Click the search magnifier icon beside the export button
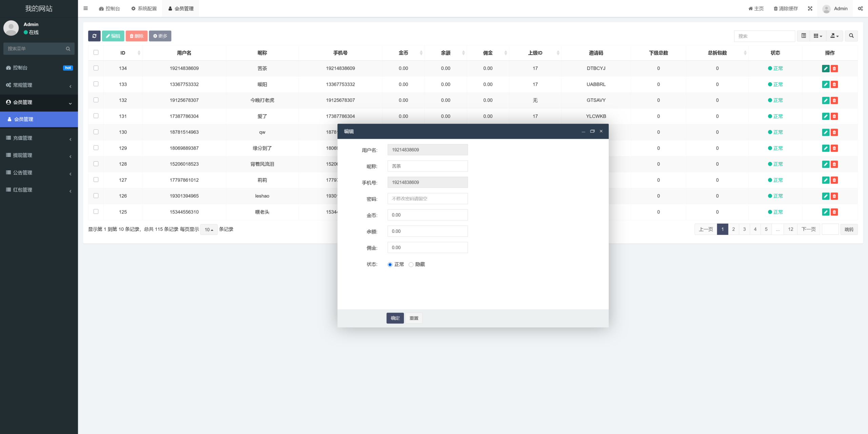The image size is (868, 434). (x=851, y=36)
